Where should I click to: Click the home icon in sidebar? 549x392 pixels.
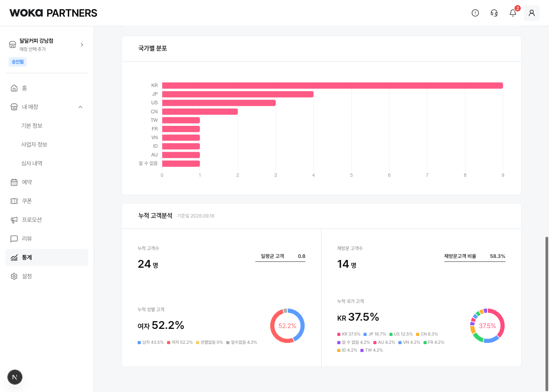coord(14,88)
